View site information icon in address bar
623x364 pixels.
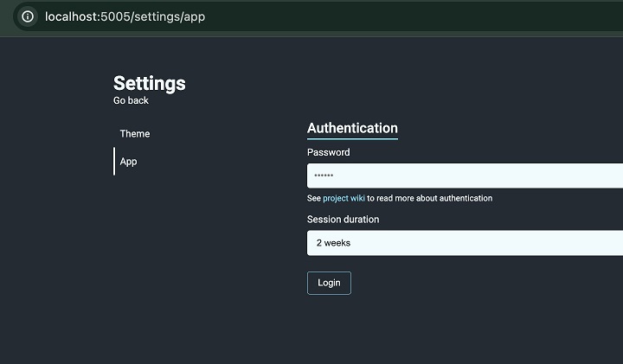coord(28,16)
